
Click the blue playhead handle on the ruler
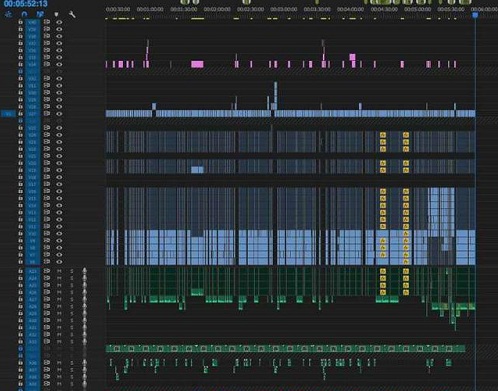[475, 15]
